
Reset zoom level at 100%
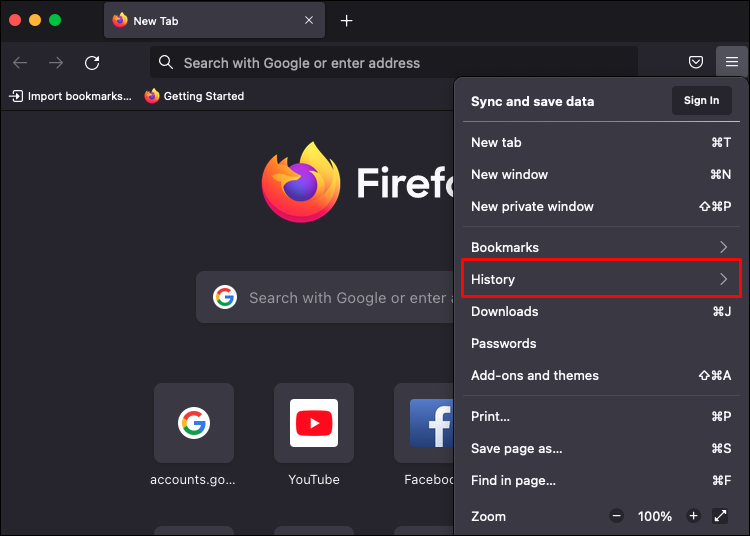655,516
